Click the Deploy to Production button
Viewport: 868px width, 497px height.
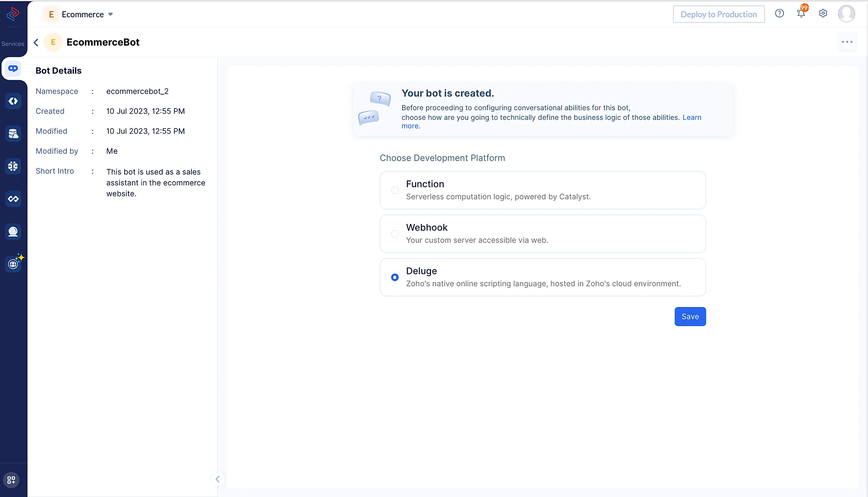(x=718, y=14)
